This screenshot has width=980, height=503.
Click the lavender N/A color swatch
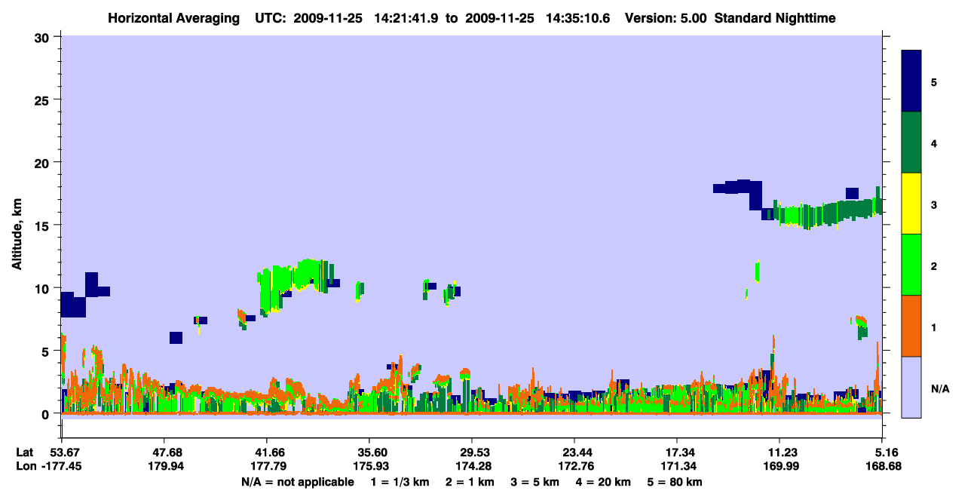[x=911, y=387]
